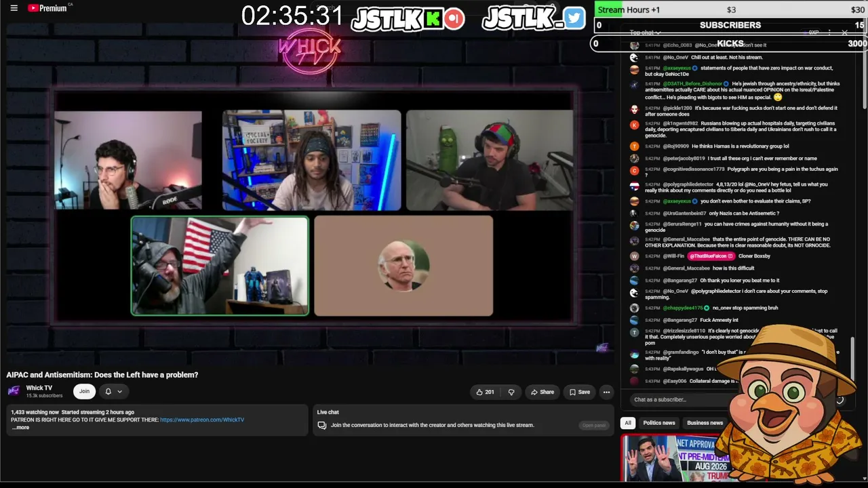Share the live stream video
Screen dimensions: 868x488
click(542, 392)
